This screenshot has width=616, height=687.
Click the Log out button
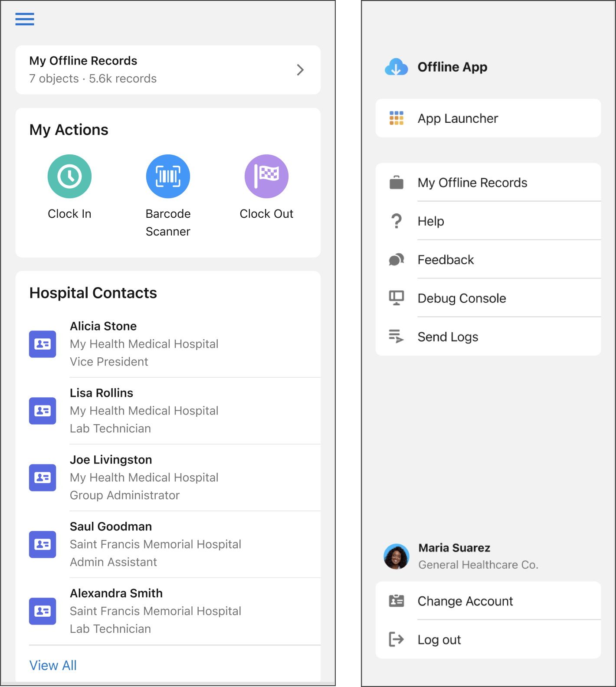(x=439, y=640)
